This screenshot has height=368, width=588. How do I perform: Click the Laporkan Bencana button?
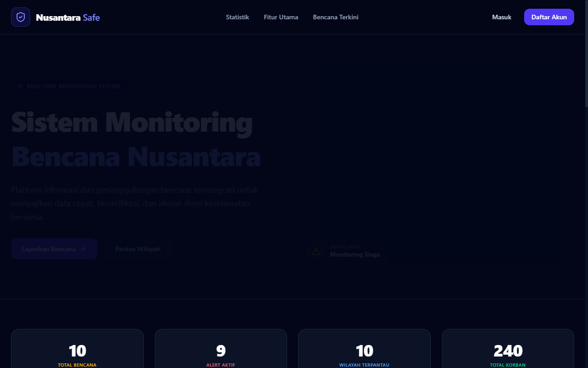click(x=54, y=249)
